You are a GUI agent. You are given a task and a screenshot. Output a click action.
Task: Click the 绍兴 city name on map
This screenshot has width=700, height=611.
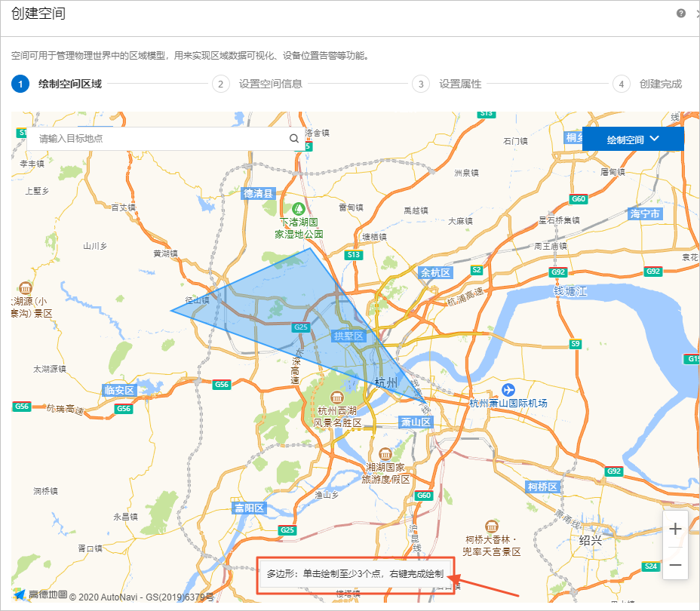(x=590, y=541)
